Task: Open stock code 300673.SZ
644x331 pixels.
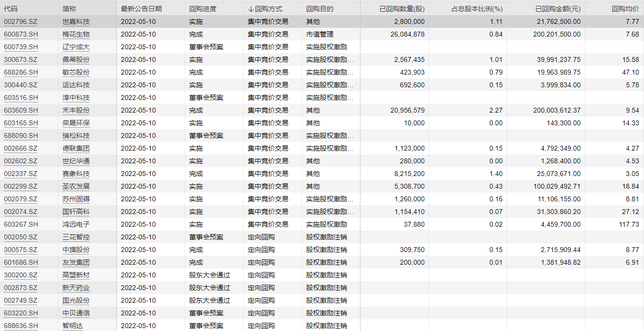Action: click(20, 59)
